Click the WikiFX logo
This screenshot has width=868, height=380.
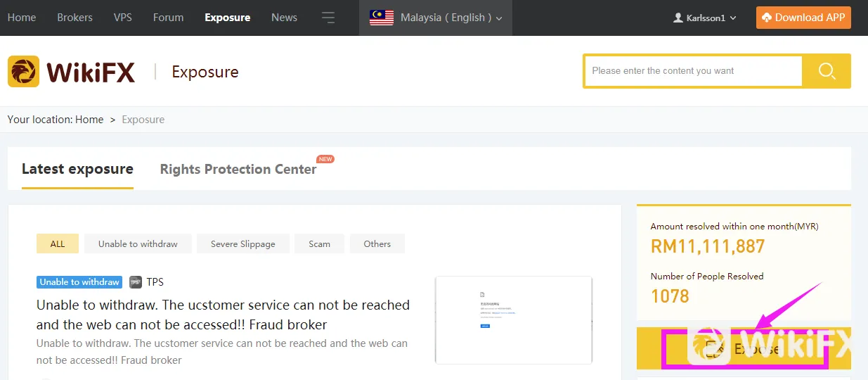71,72
